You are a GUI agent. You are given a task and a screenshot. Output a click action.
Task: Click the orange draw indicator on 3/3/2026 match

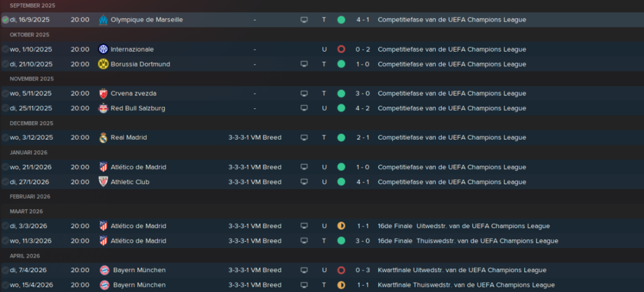pyautogui.click(x=341, y=226)
